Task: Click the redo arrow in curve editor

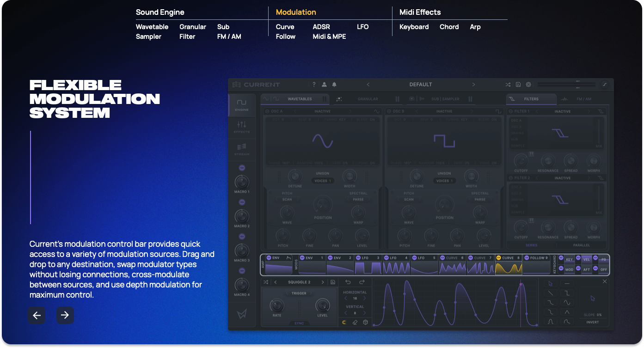Action: click(362, 282)
